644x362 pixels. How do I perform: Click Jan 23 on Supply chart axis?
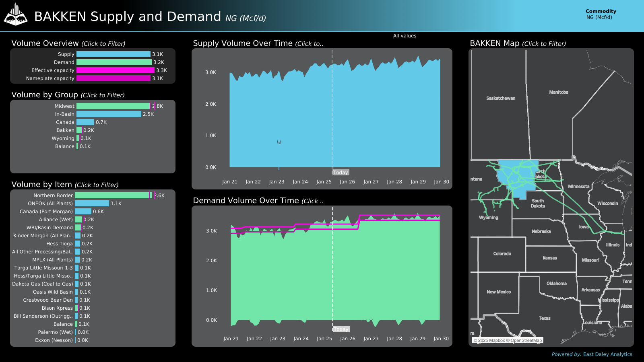[277, 182]
